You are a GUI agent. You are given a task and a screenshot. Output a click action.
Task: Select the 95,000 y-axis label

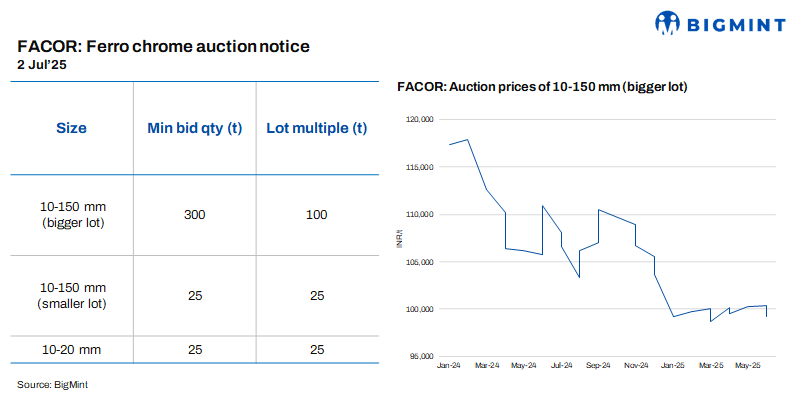pyautogui.click(x=422, y=357)
